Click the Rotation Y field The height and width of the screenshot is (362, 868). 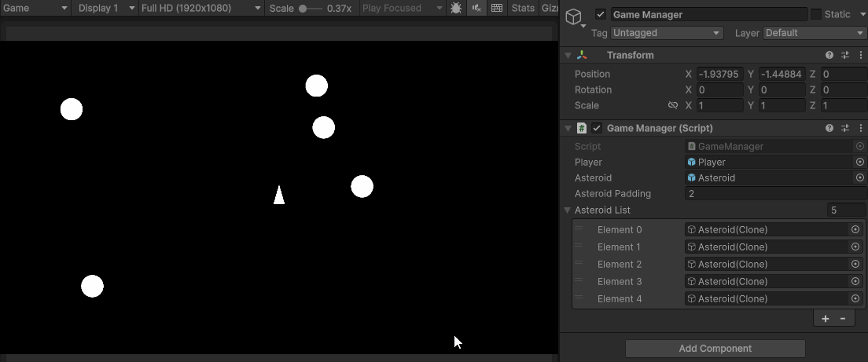782,90
